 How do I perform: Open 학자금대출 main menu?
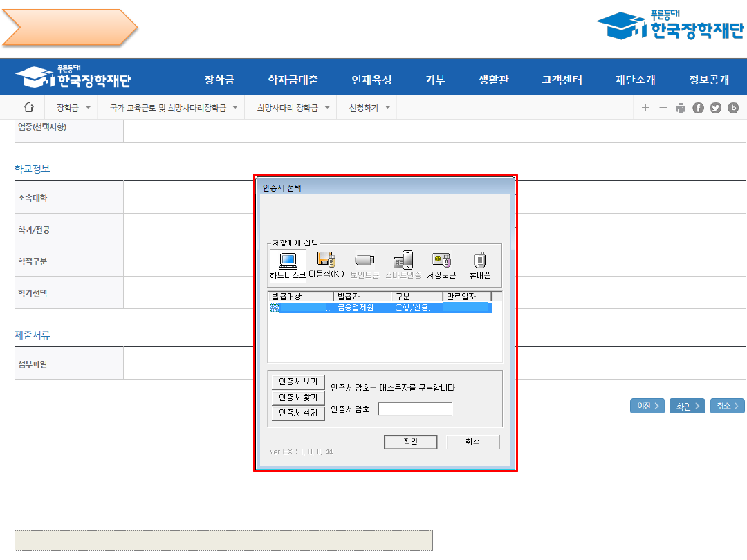(x=293, y=80)
